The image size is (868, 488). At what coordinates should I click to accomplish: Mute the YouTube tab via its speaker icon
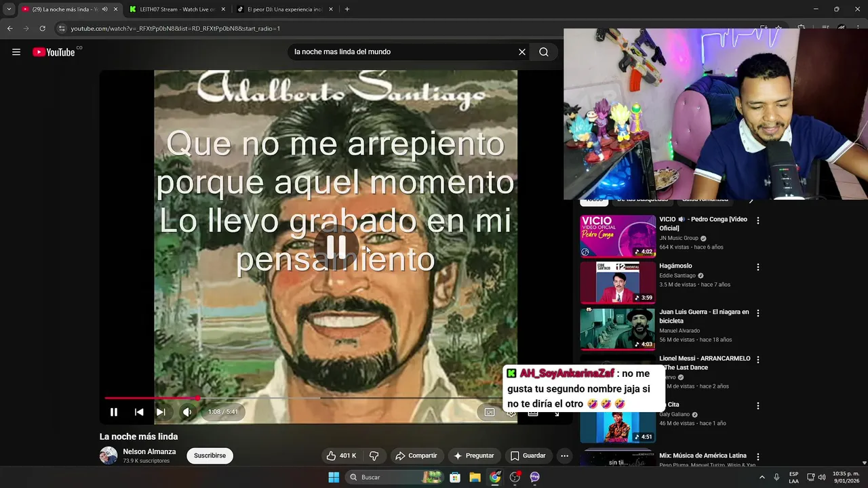[104, 9]
